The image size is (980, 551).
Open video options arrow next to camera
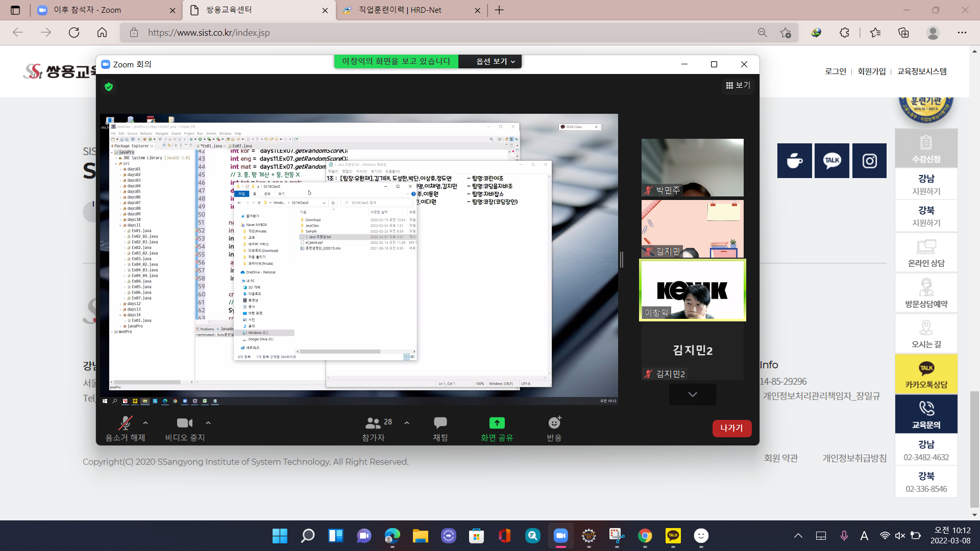[208, 423]
